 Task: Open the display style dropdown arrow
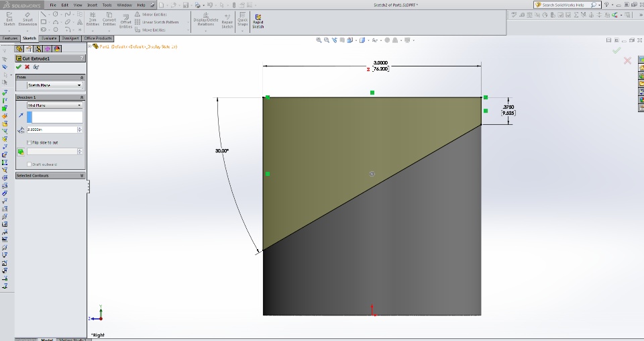(x=368, y=40)
